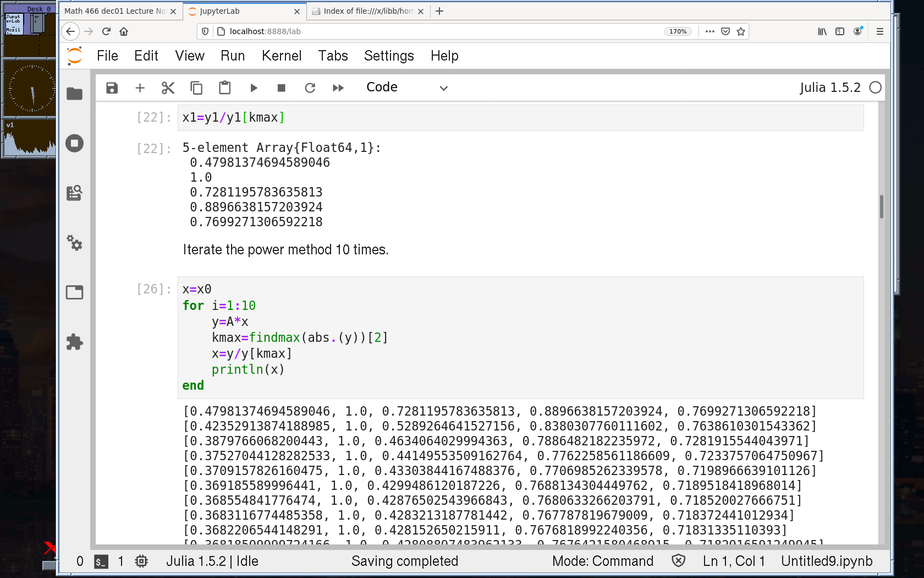Toggle the Firefox sidebar view
Viewport: 924px width, 578px height.
pyautogui.click(x=839, y=31)
